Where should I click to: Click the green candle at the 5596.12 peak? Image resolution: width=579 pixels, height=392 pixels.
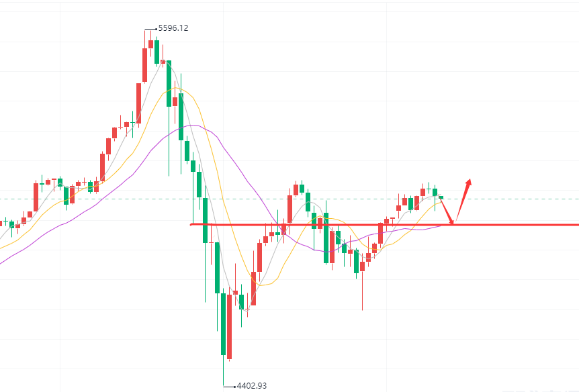tap(157, 52)
